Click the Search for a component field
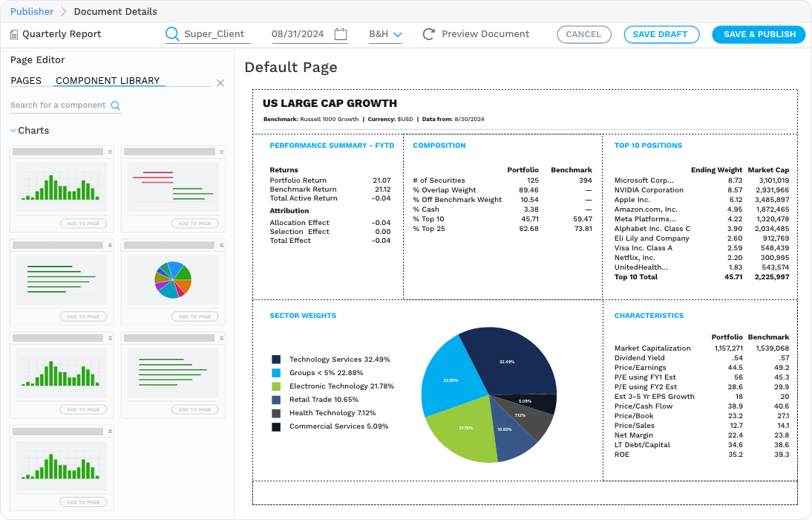This screenshot has width=812, height=520. coord(59,106)
